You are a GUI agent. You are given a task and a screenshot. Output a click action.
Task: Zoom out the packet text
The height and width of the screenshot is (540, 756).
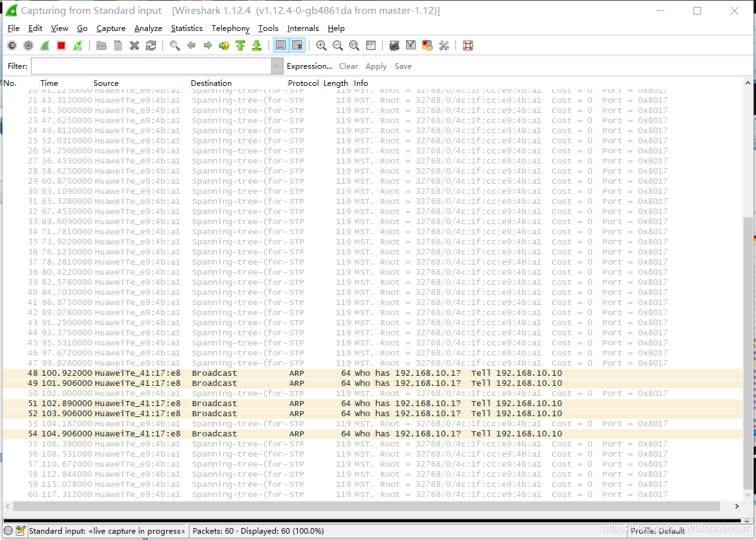[337, 45]
